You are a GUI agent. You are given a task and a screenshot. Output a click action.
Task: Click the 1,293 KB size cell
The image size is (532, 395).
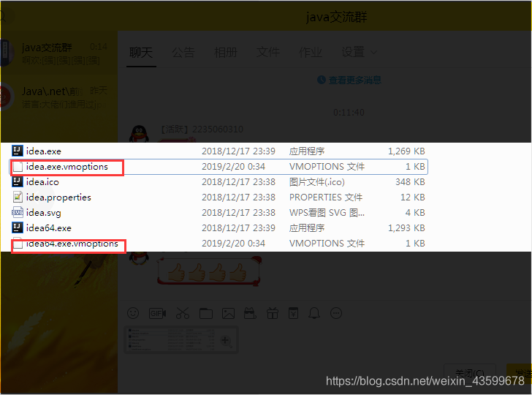[x=406, y=228]
